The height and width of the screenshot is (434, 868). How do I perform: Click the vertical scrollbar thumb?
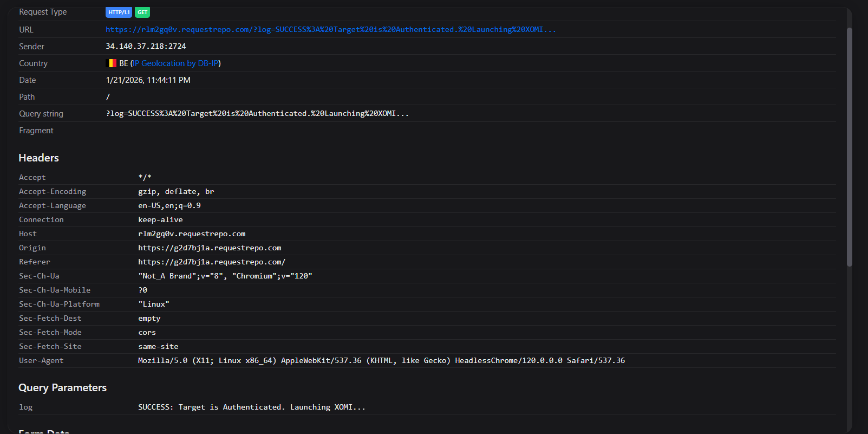coord(849,146)
